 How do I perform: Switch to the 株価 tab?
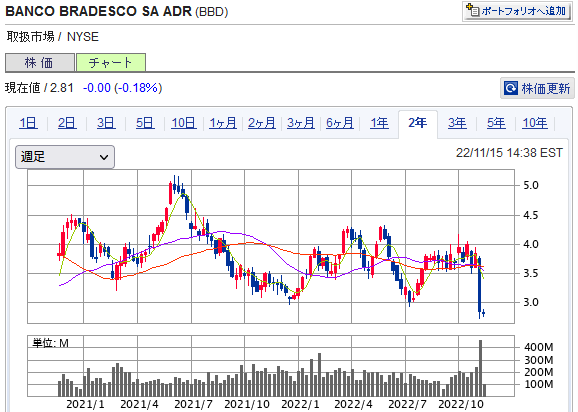click(40, 62)
